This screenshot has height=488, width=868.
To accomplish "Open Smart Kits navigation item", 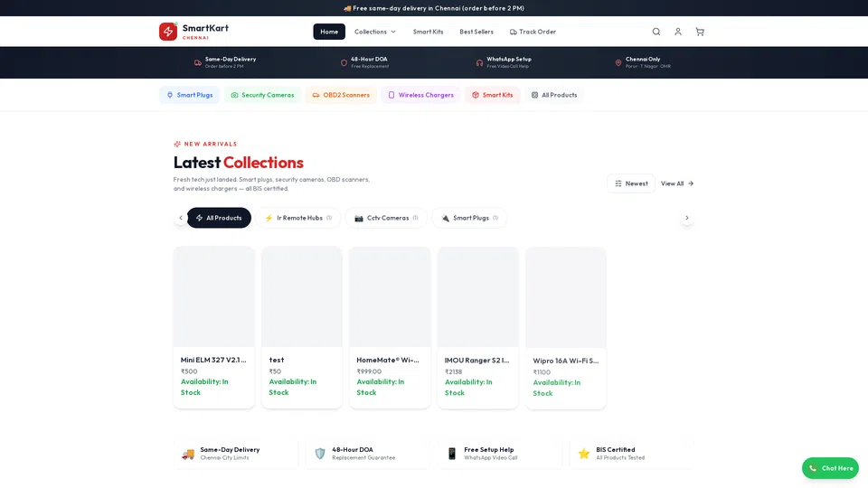I will pos(428,32).
